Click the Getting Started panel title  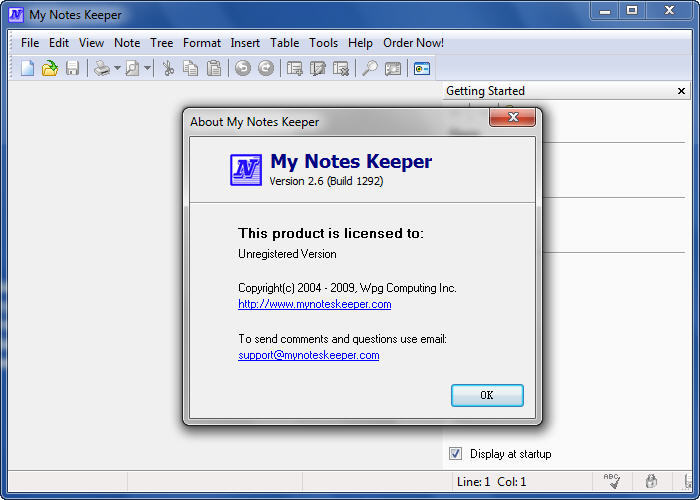tap(485, 91)
